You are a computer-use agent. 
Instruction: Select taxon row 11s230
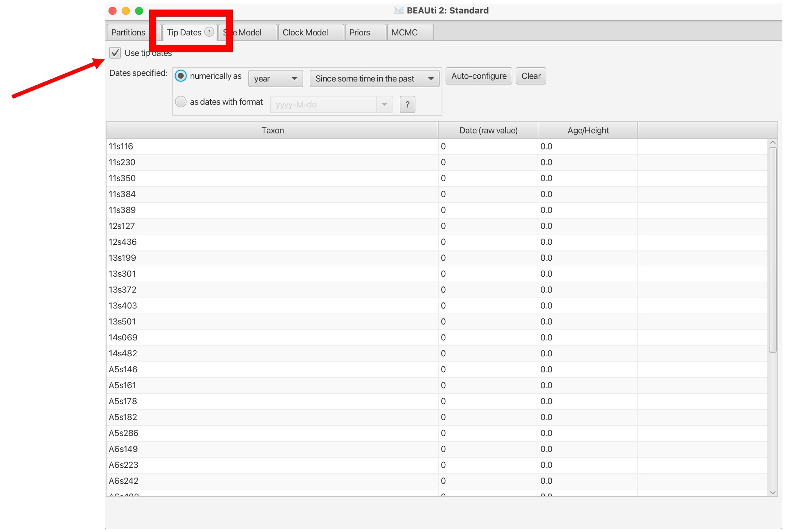[437, 162]
